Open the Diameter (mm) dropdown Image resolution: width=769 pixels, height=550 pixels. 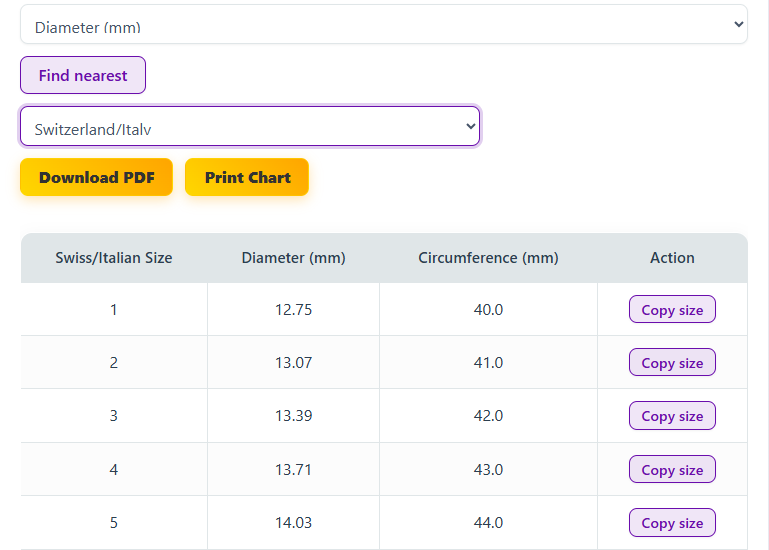click(383, 26)
